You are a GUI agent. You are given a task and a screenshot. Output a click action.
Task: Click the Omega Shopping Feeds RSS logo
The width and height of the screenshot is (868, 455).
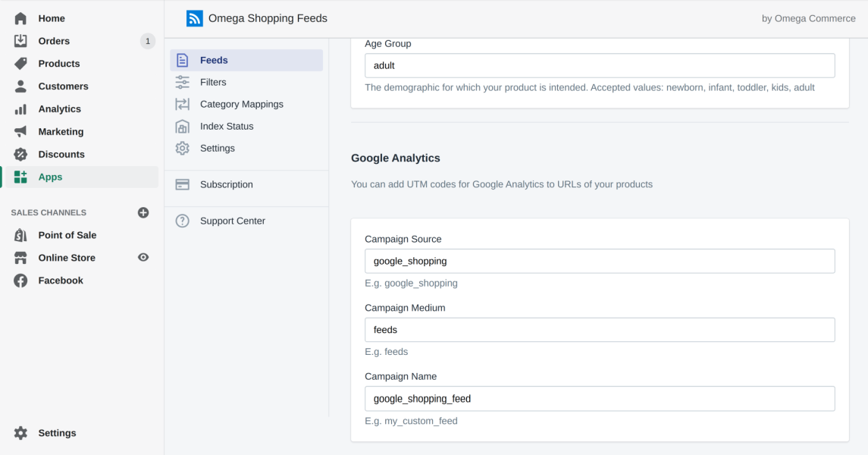point(194,18)
